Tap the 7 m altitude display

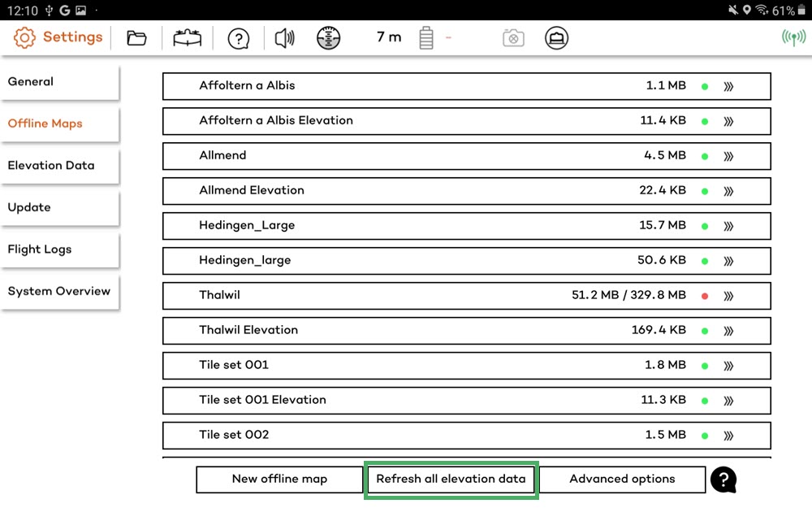point(387,37)
